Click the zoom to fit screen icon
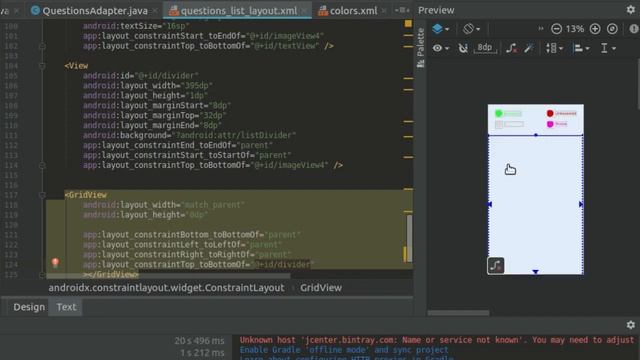Image resolution: width=640 pixels, height=360 pixels. coord(612,29)
